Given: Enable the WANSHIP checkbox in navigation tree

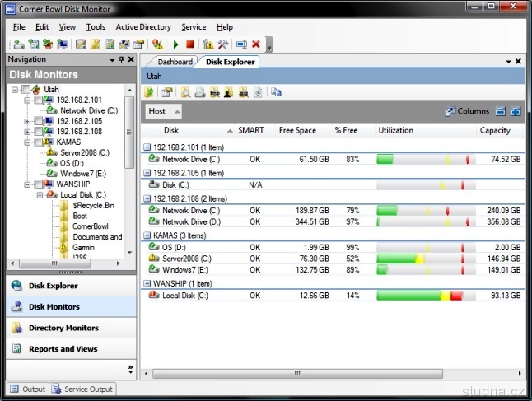Looking at the screenshot, I should click(x=37, y=184).
